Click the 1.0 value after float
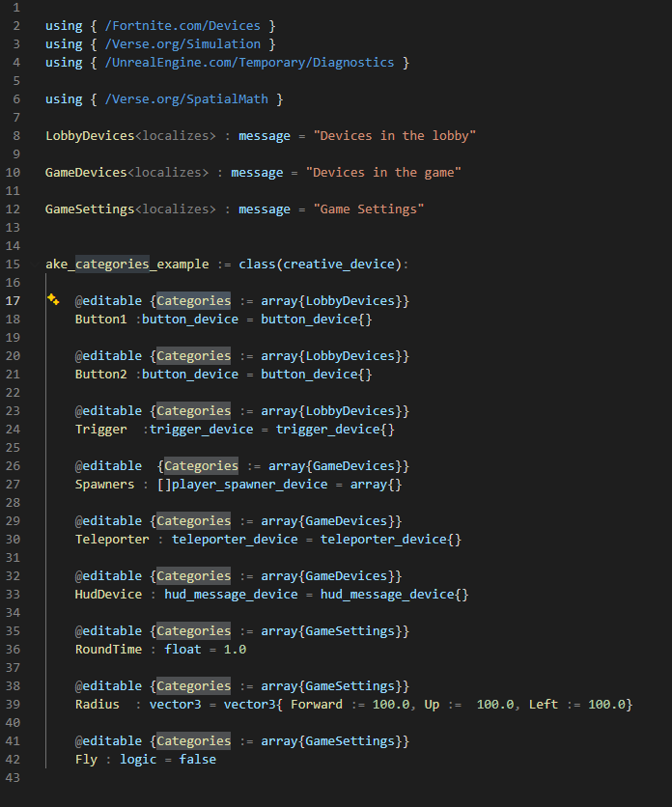The image size is (672, 807). point(235,650)
